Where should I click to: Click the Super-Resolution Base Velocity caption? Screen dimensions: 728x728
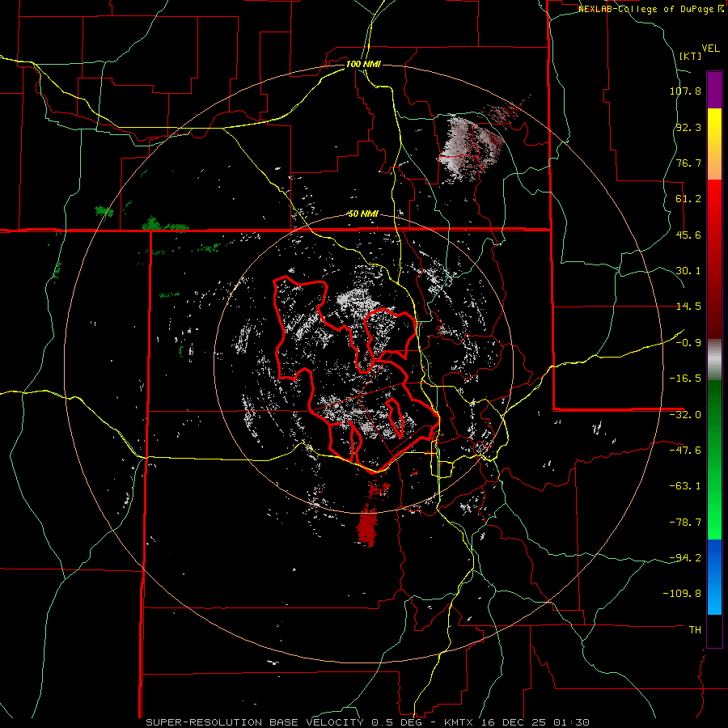368,722
